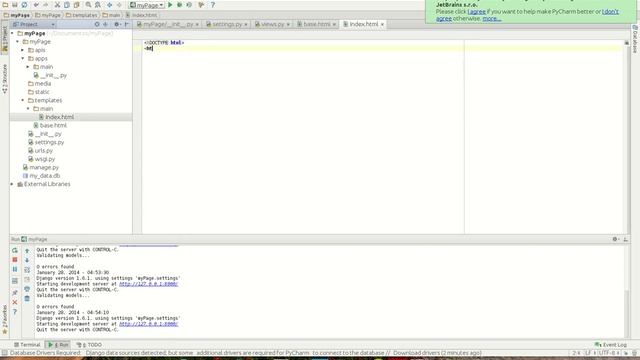This screenshot has width=640, height=360.
Task: Click the editor text area after '<ht'
Action: 153,49
